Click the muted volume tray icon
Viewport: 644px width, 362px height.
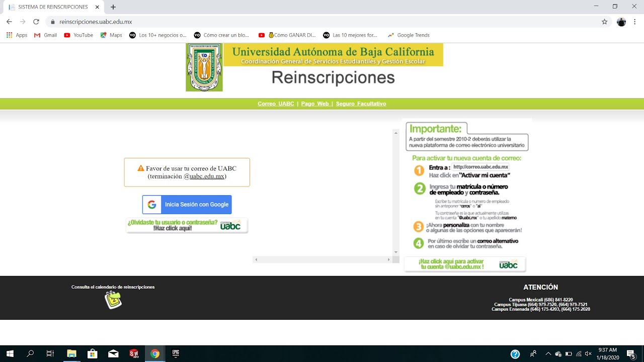pos(588,354)
